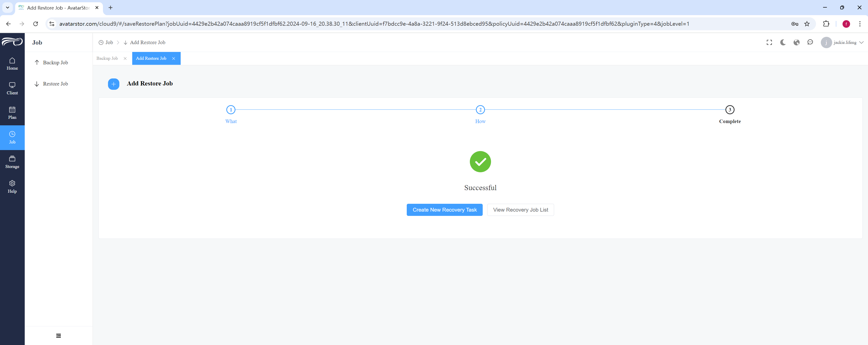Open browser tab search dropdown arrow
Image resolution: width=868 pixels, height=345 pixels.
(7, 7)
